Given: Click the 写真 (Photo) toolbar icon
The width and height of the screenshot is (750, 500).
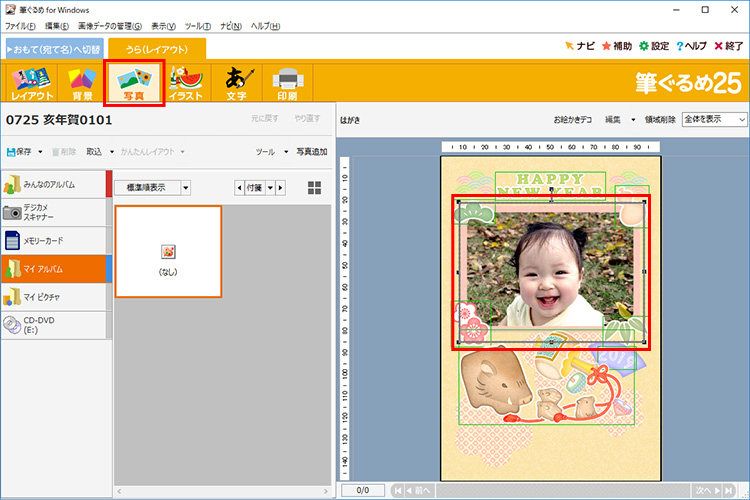Looking at the screenshot, I should (134, 82).
